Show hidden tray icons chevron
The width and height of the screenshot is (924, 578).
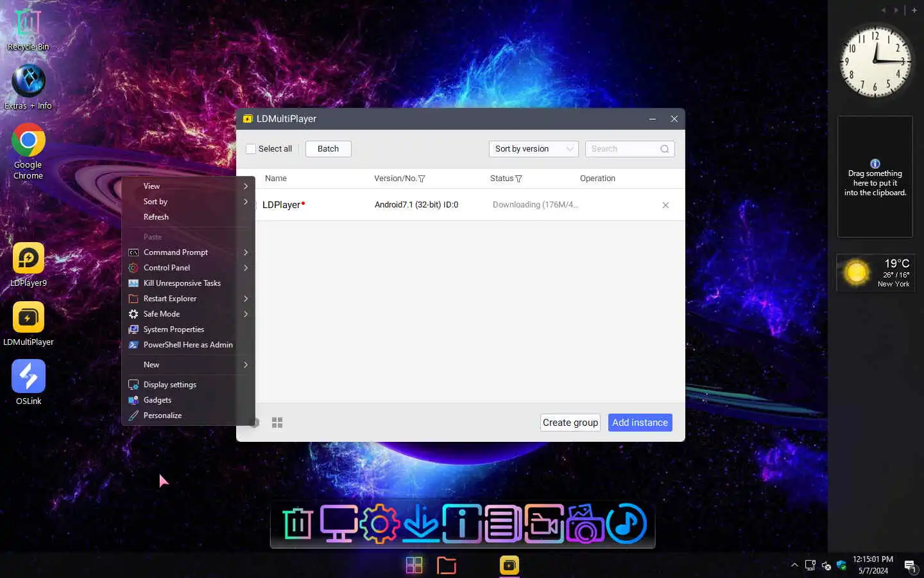click(x=794, y=565)
